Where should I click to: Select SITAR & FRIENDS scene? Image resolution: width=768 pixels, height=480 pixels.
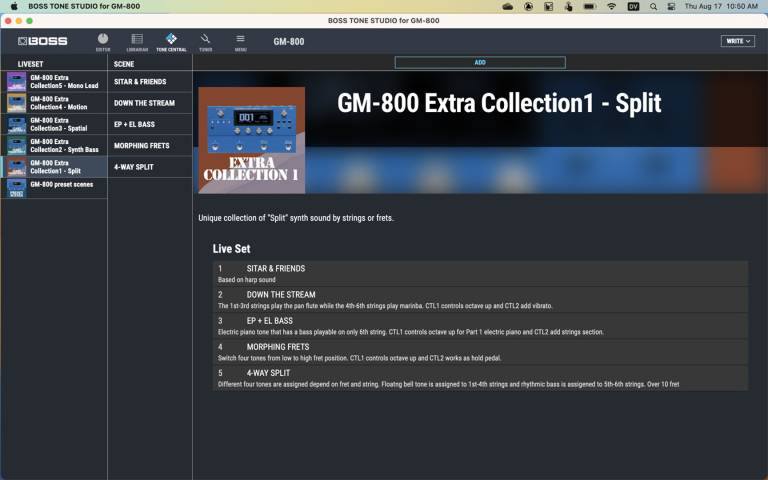(x=150, y=81)
